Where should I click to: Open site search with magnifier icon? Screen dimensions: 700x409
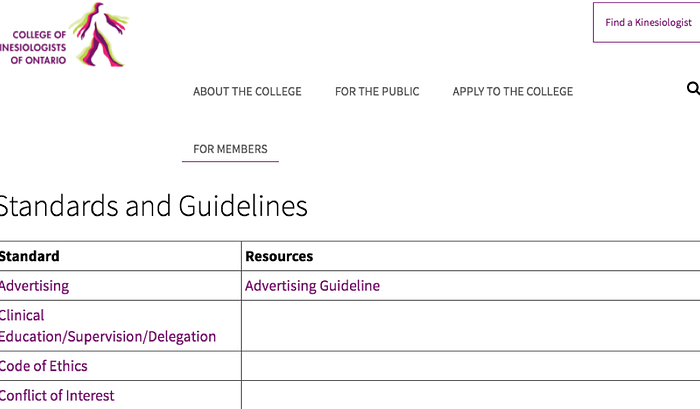point(693,89)
